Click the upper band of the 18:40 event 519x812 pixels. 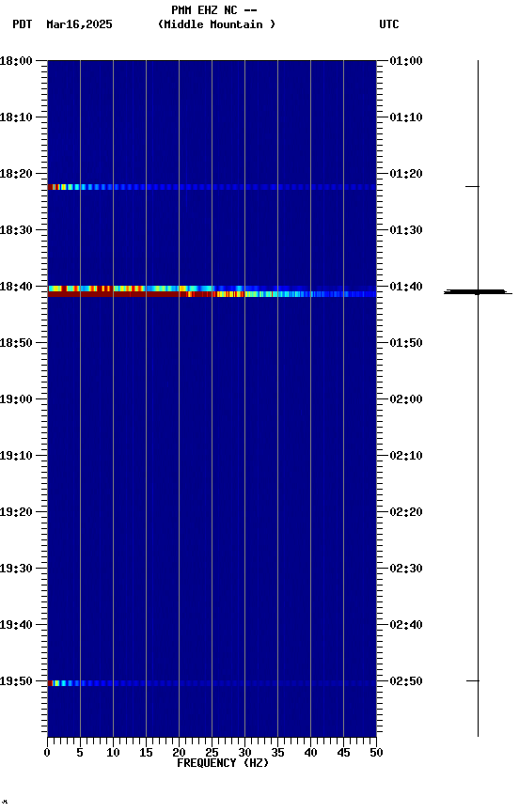[x=212, y=289]
